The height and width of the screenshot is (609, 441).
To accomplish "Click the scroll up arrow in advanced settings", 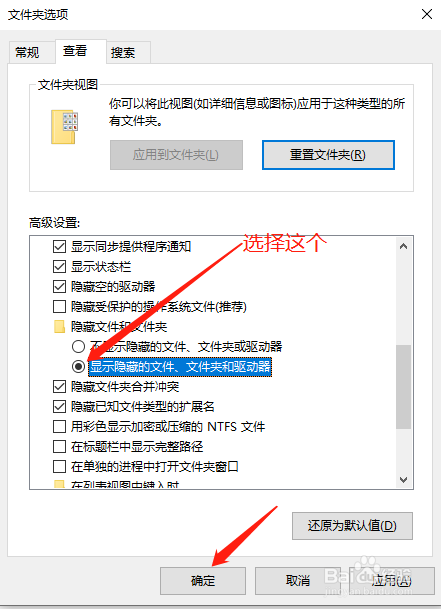I will (403, 246).
